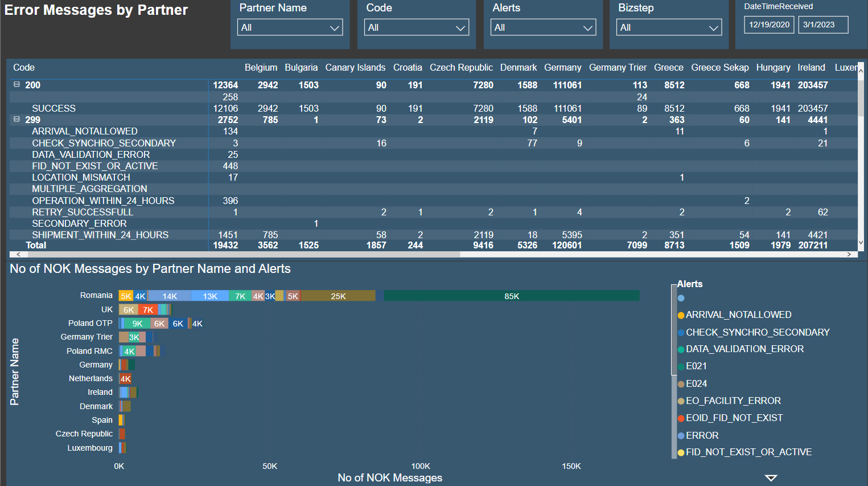Collapse the code 200 row group
The height and width of the screenshot is (486, 868).
[17, 84]
